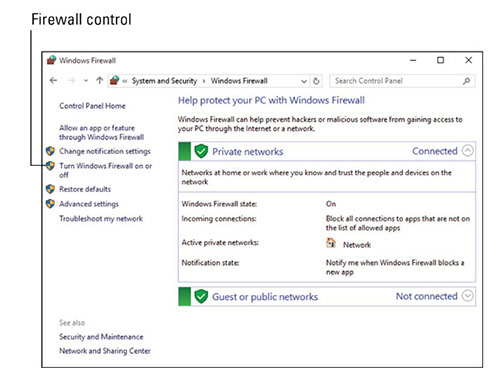Minimize the Windows Firewall window

tap(413, 60)
